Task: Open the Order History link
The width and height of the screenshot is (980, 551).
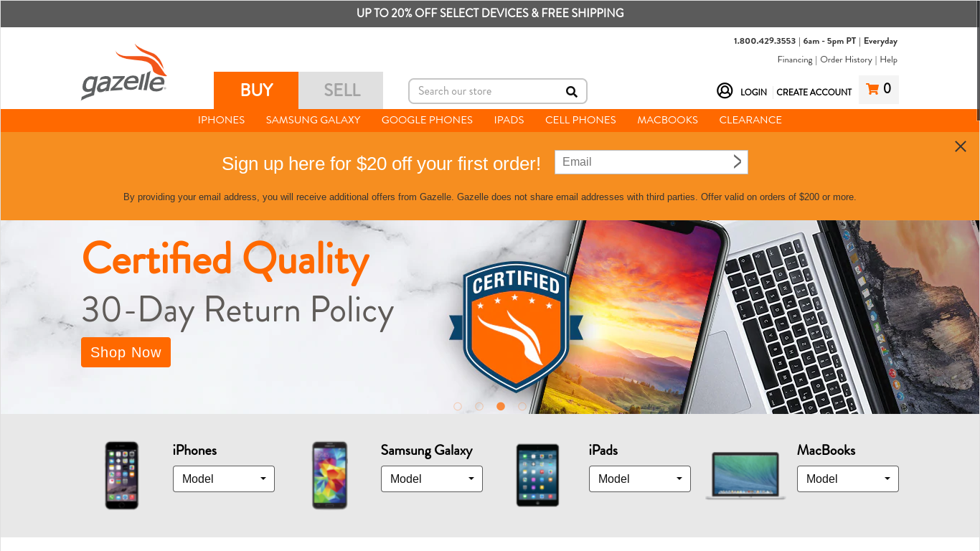Action: tap(846, 60)
